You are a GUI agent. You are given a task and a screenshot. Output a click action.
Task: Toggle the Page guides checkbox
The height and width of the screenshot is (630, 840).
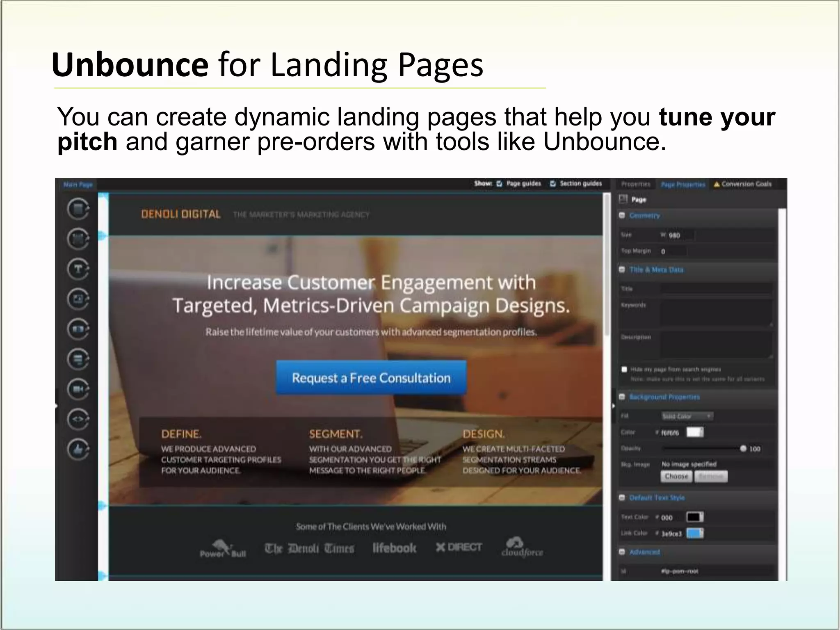point(499,184)
